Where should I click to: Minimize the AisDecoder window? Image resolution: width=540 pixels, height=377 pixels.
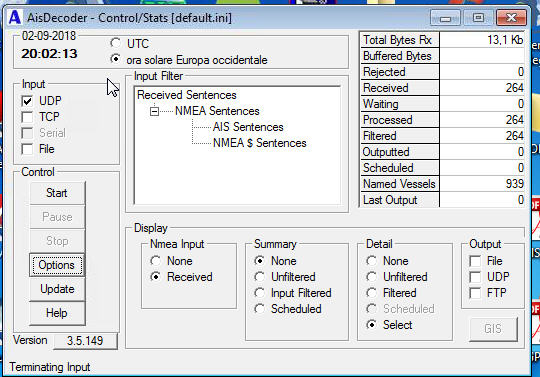click(x=445, y=18)
